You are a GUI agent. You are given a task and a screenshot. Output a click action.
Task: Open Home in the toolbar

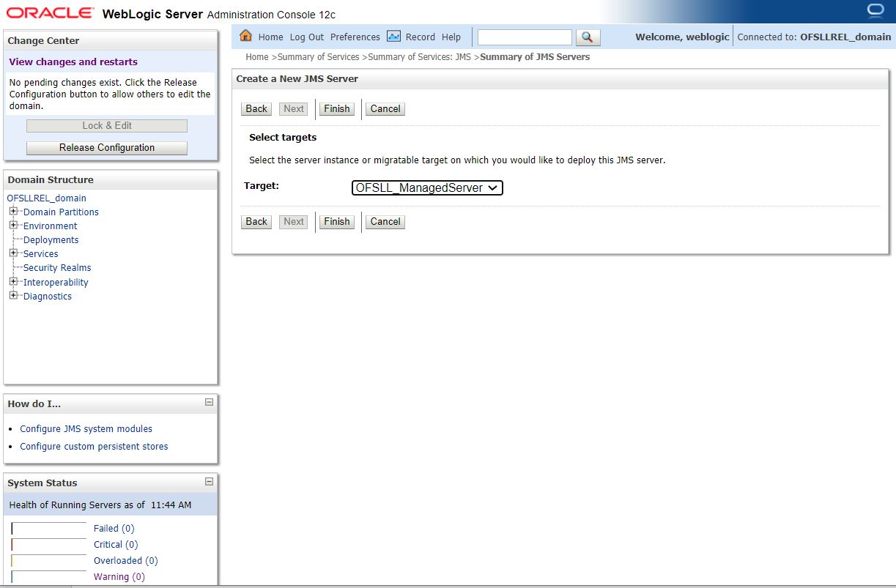point(270,37)
